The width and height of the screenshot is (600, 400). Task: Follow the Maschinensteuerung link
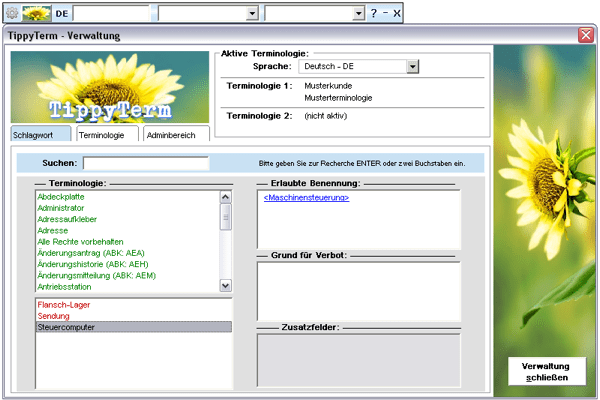[x=299, y=198]
